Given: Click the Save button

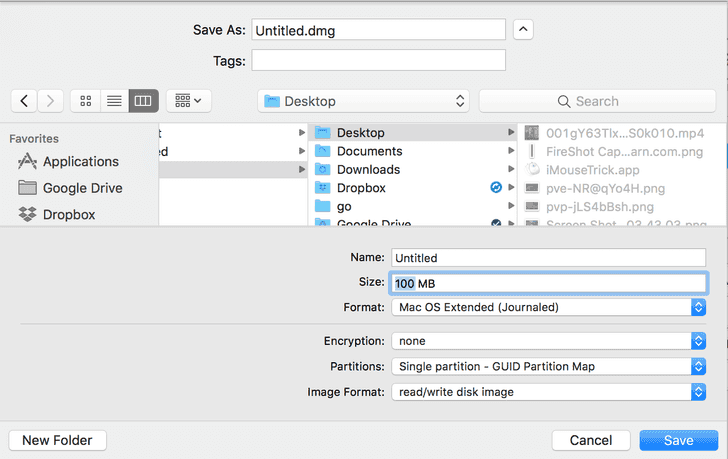Looking at the screenshot, I should pos(679,440).
